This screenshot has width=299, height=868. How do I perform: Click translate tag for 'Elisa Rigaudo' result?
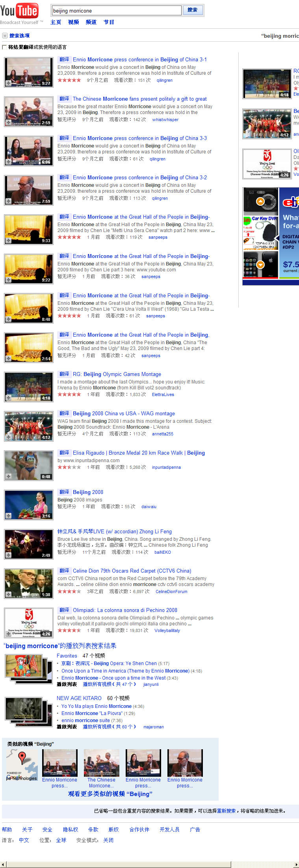click(x=64, y=453)
